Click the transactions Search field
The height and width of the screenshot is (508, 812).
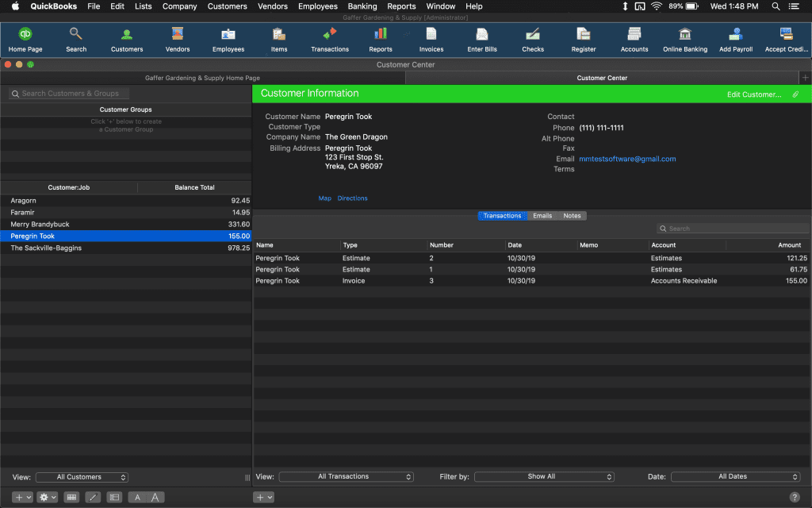coord(732,229)
